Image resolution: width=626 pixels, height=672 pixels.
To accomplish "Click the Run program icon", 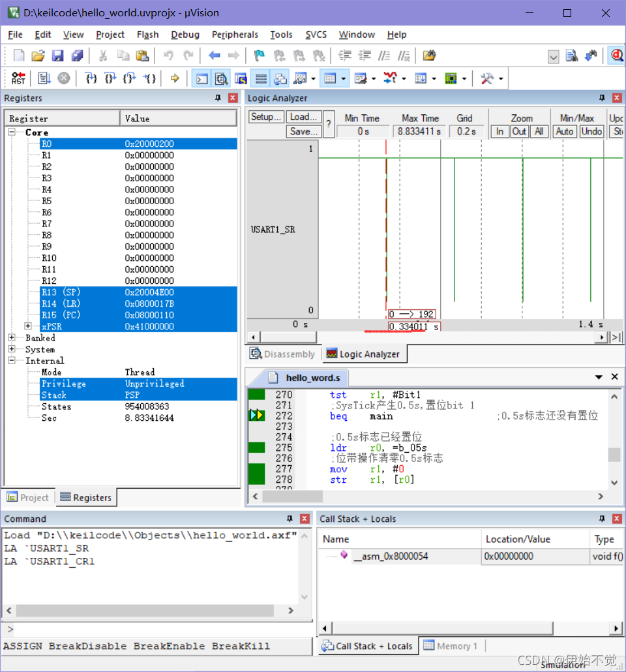I will click(44, 78).
